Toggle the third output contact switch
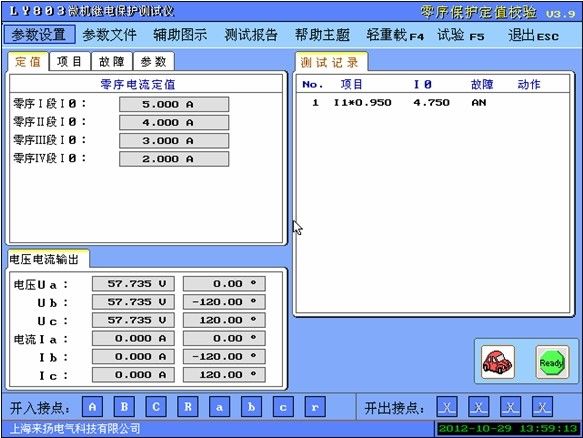Viewport: 583px width, 438px height. 510,407
